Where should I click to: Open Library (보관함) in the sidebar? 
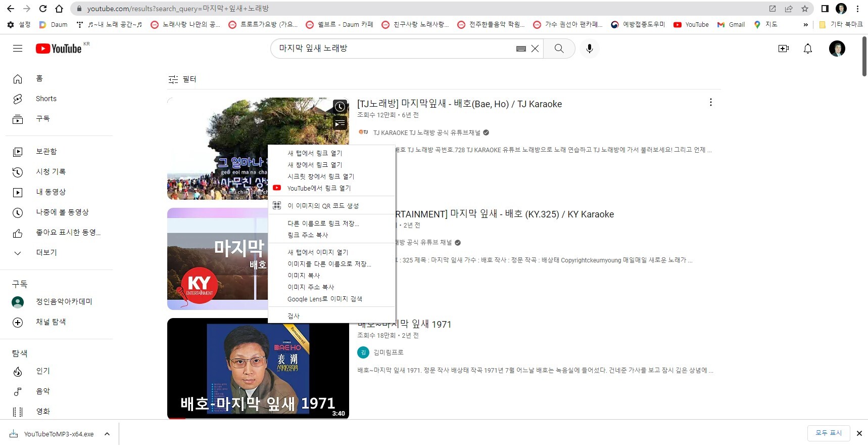coord(59,151)
